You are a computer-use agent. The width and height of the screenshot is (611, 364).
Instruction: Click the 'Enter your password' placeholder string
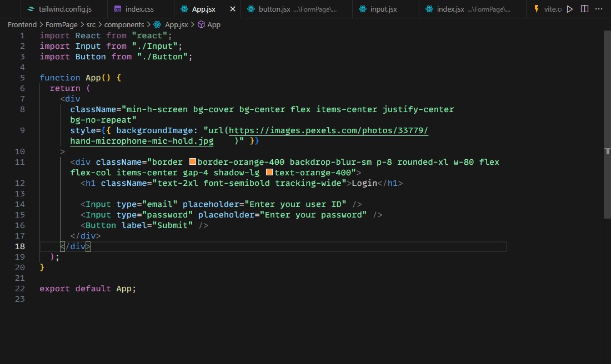[313, 215]
